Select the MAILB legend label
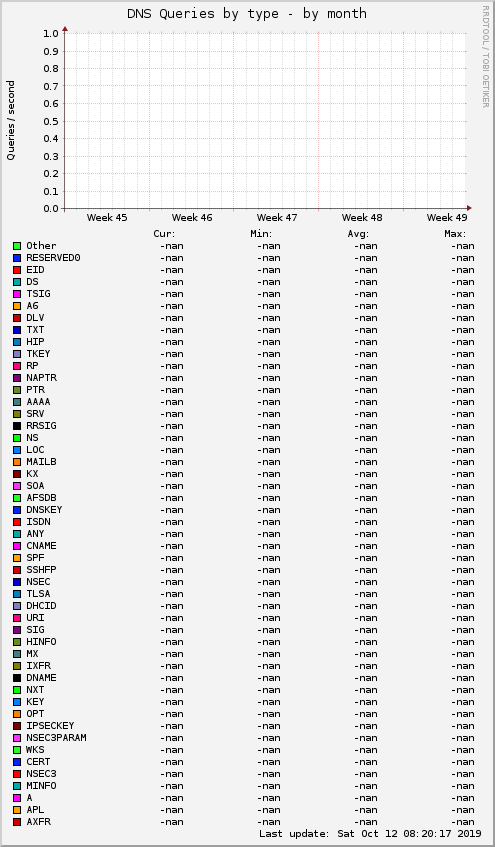495x847 pixels. point(41,462)
